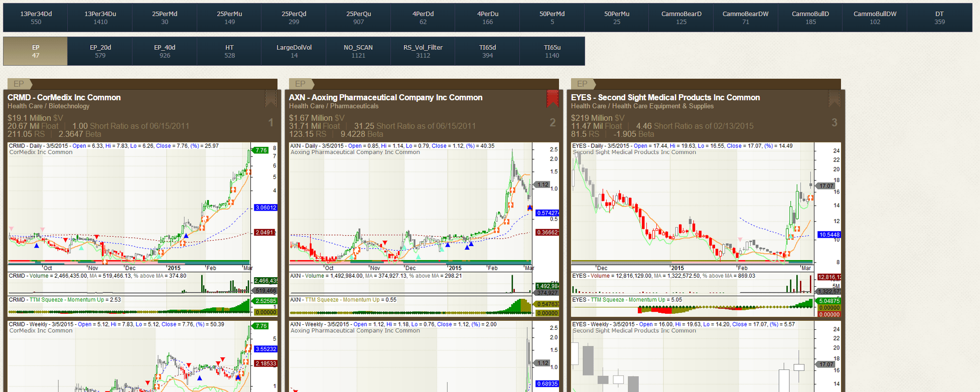Viewport: 980px width, 392px height.
Task: Click the '$1.67 Million $V' value
Action: 317,118
